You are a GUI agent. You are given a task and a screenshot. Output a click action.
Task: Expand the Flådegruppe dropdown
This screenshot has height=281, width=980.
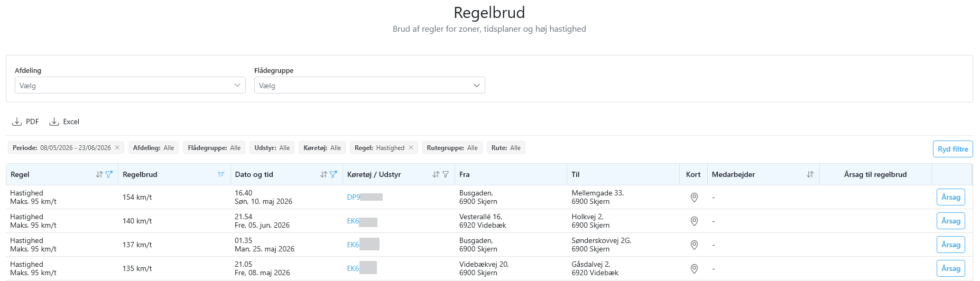point(369,85)
